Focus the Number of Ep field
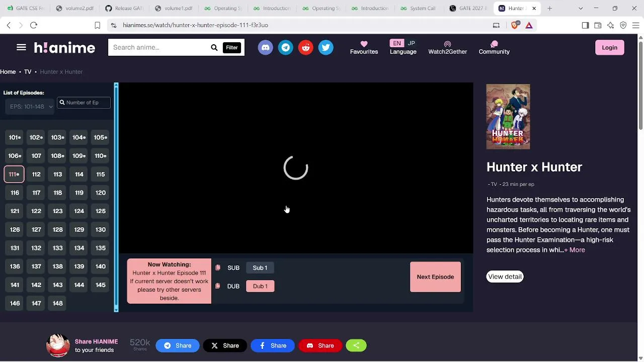 click(84, 103)
